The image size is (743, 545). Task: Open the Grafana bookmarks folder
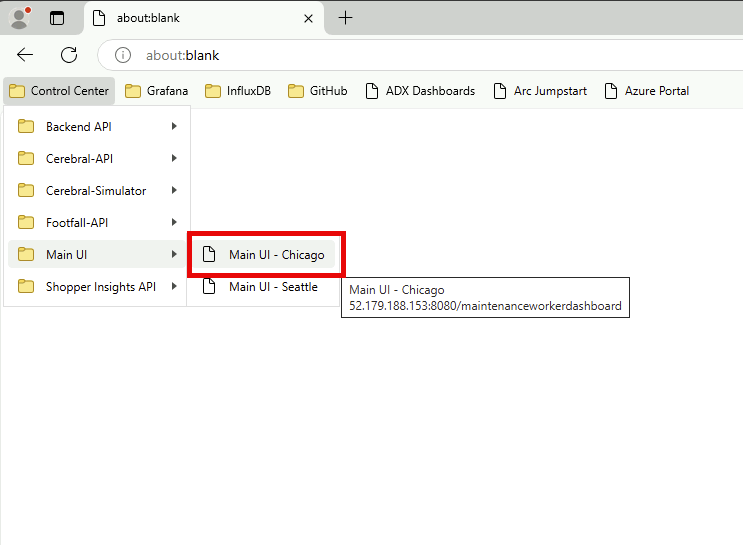click(157, 91)
